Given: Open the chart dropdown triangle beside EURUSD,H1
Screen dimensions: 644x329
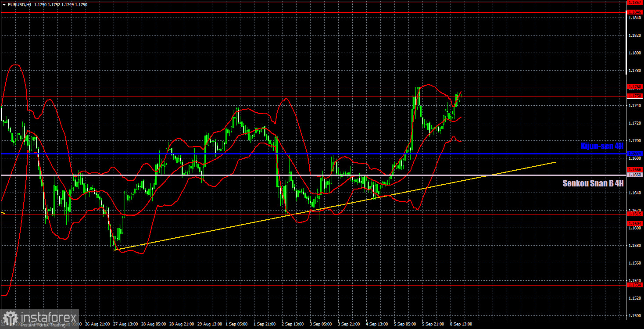Looking at the screenshot, I should click(4, 4).
